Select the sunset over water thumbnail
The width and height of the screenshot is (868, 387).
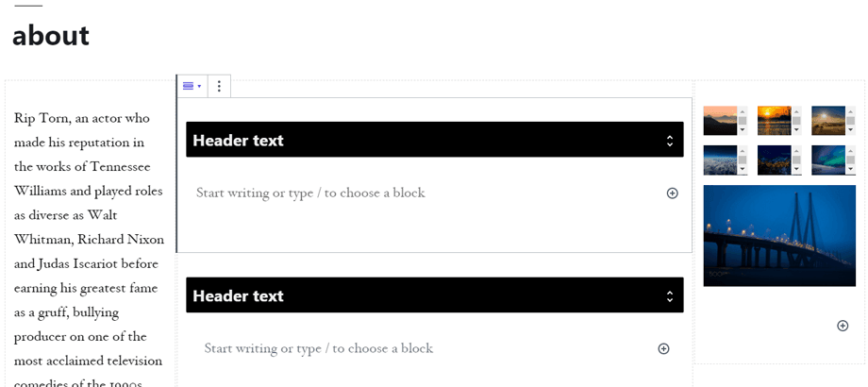click(x=774, y=120)
